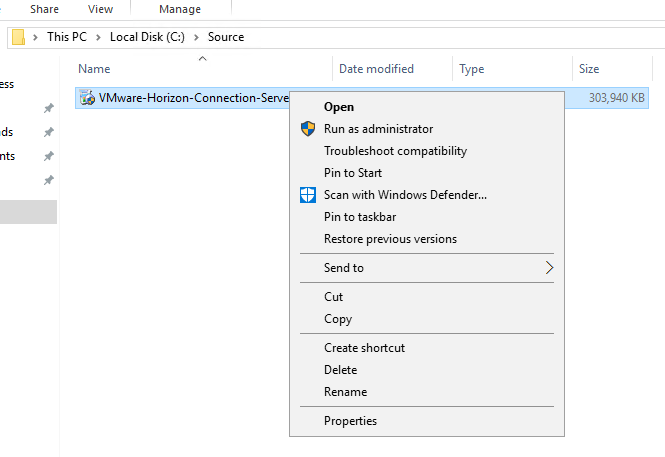Screen dimensions: 665x457
Task: Sort by the Date modified column header
Action: tap(376, 69)
